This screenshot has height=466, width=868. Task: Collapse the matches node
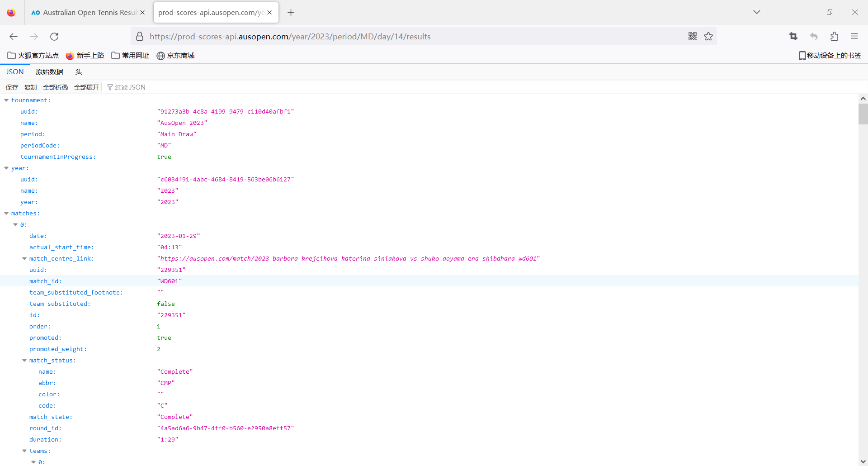(x=6, y=214)
